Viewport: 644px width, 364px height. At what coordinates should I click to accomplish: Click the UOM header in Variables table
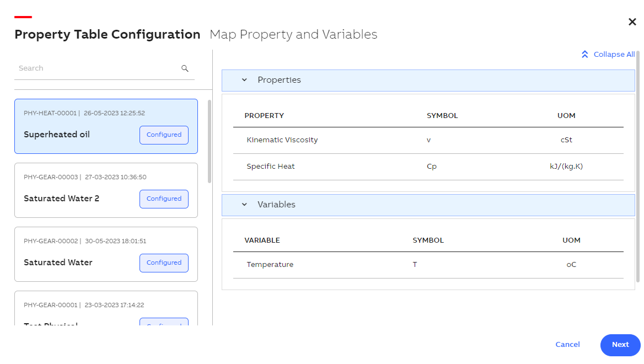click(x=571, y=240)
